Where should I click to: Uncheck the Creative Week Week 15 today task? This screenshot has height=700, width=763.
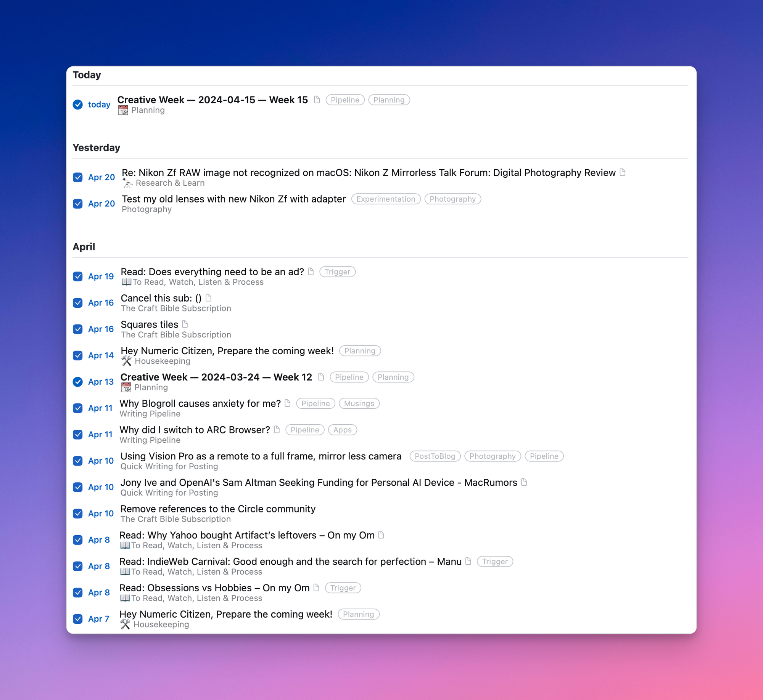coord(78,104)
